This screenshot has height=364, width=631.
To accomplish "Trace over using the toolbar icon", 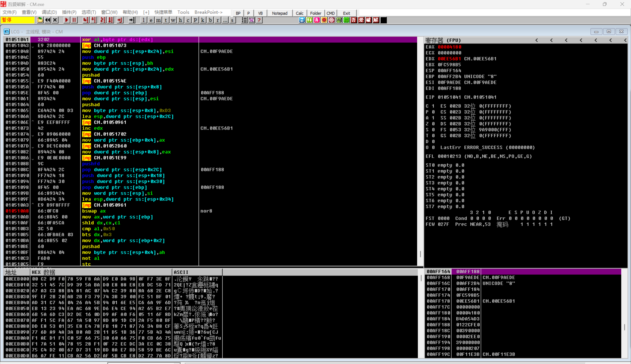I will coord(111,20).
